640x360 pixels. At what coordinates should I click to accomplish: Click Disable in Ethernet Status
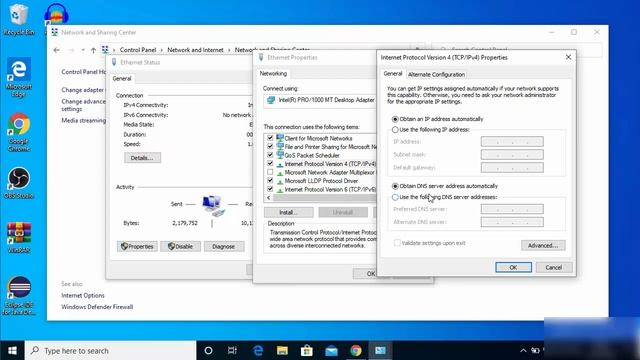(180, 247)
